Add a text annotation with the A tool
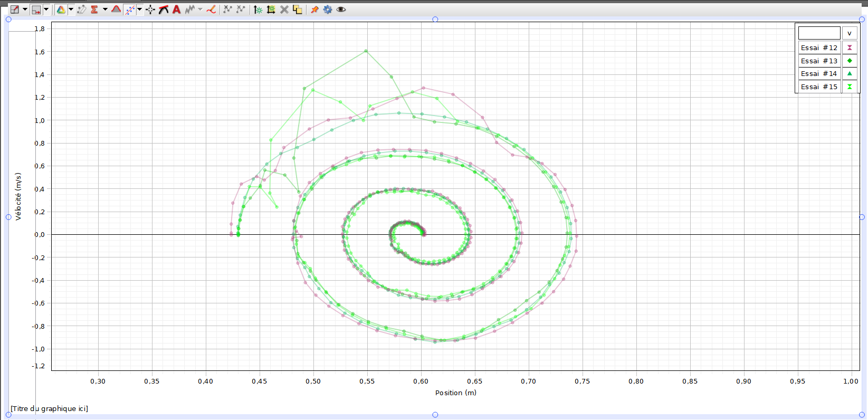 [176, 9]
